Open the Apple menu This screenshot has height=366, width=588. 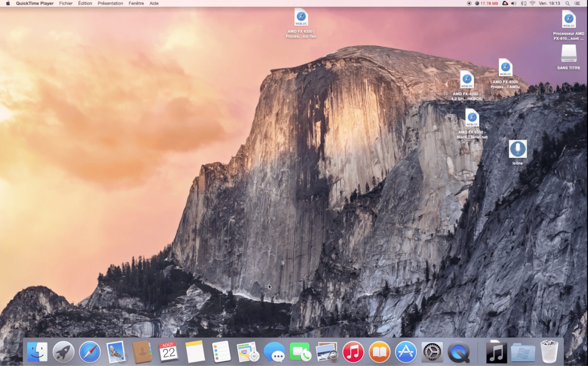point(8,3)
